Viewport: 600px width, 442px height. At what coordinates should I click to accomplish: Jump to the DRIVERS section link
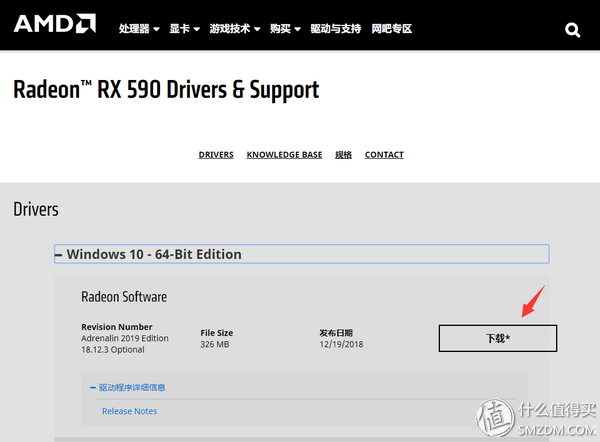(x=216, y=155)
